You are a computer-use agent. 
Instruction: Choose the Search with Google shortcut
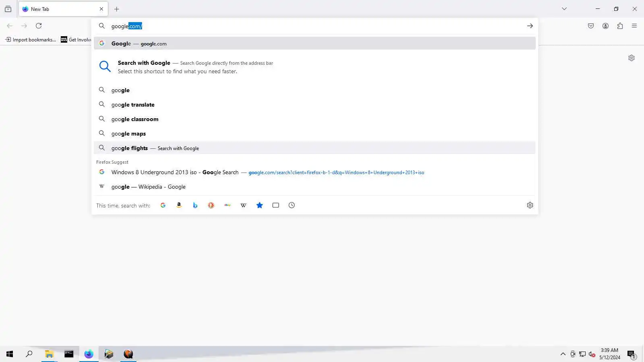coord(315,67)
